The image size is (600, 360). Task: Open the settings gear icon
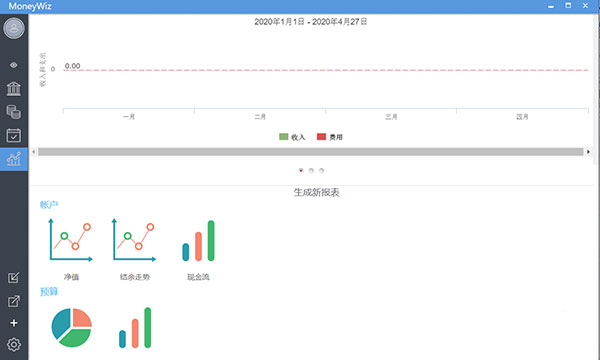click(x=14, y=344)
